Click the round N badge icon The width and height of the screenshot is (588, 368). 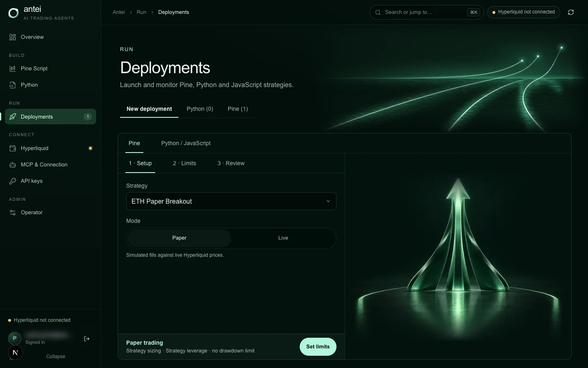pos(16,352)
